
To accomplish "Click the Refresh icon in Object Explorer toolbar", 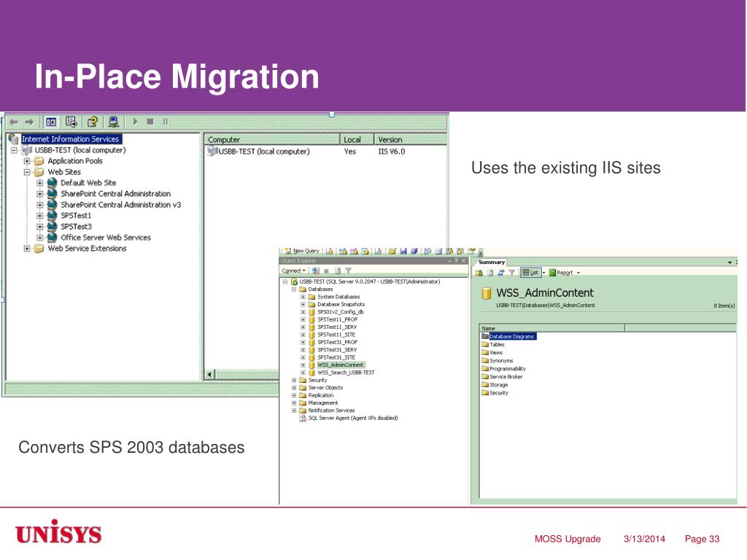I will pyautogui.click(x=337, y=271).
